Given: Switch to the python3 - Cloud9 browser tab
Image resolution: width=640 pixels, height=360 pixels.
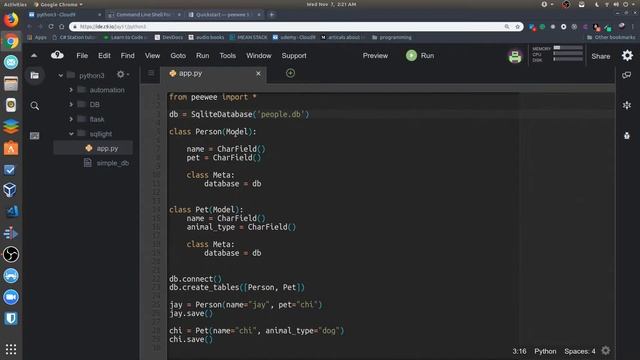Looking at the screenshot, I should pos(64,14).
